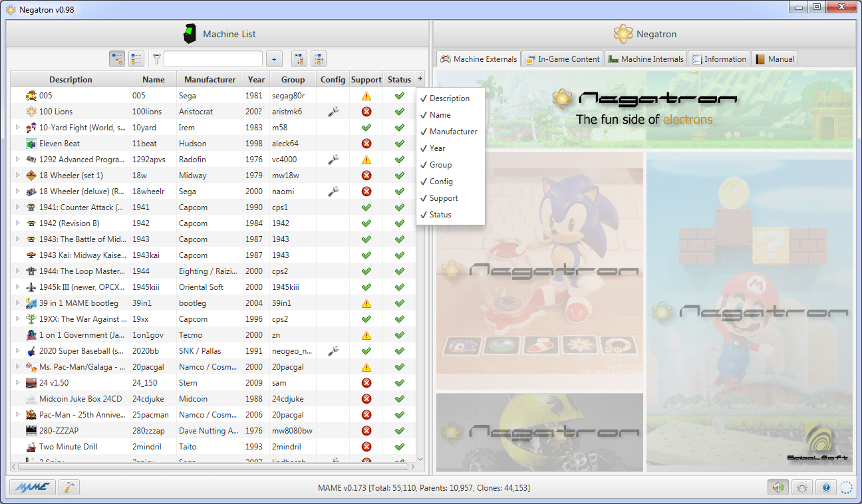The width and height of the screenshot is (862, 504).
Task: Click the 1945k III airplane icon
Action: [31, 287]
